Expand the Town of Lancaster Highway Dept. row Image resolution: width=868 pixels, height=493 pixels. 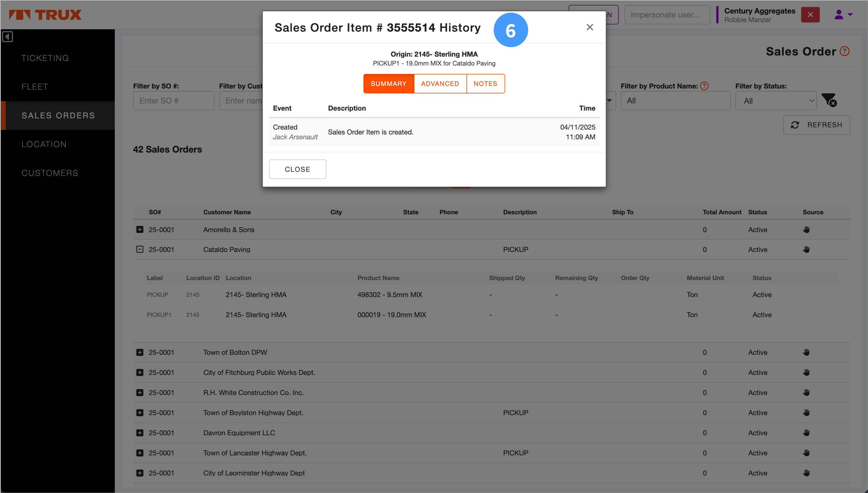pyautogui.click(x=140, y=453)
